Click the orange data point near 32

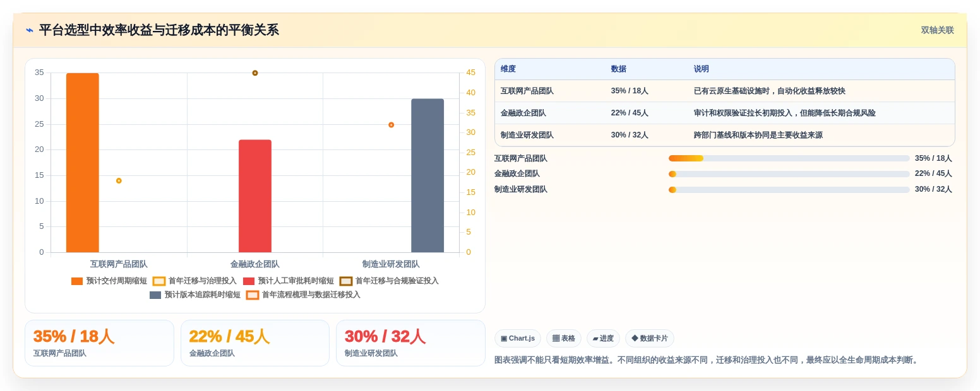[391, 125]
